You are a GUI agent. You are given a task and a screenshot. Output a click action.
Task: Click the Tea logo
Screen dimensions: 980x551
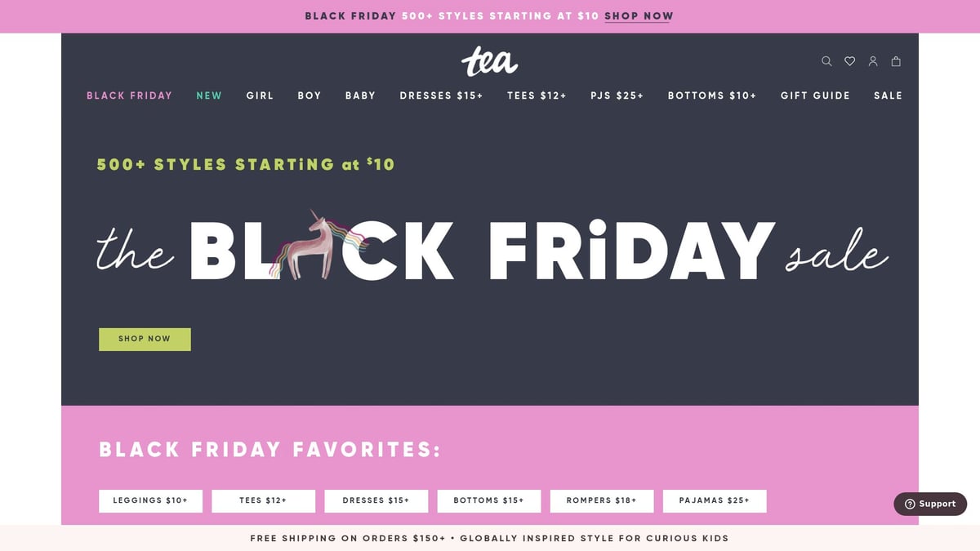point(489,61)
